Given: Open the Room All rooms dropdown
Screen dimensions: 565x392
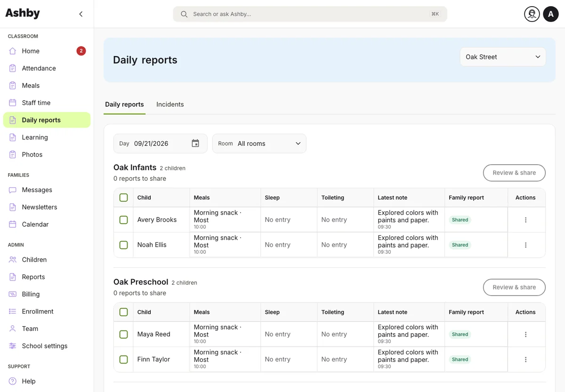Looking at the screenshot, I should (259, 144).
